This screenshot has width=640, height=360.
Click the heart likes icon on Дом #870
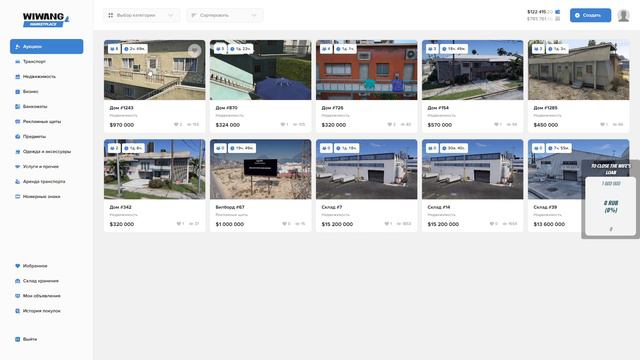point(283,124)
